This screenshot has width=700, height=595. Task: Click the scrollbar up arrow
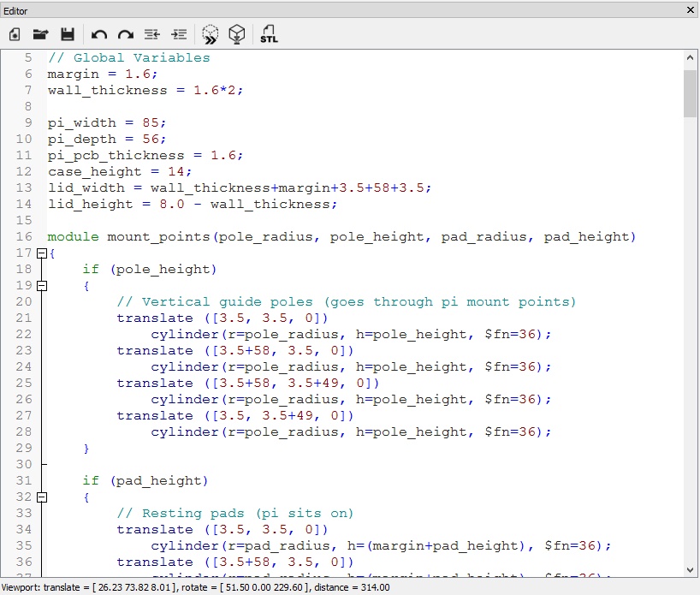click(690, 57)
